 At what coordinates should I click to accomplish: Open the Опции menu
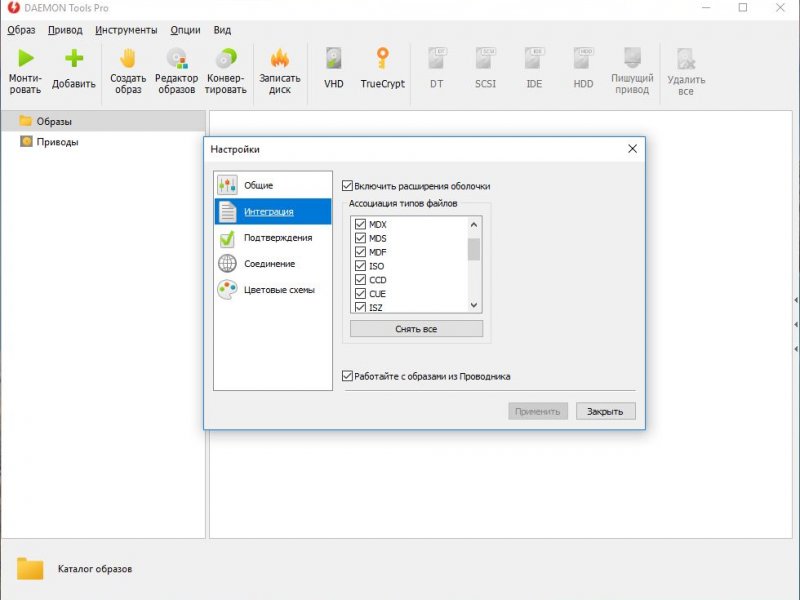tap(185, 30)
